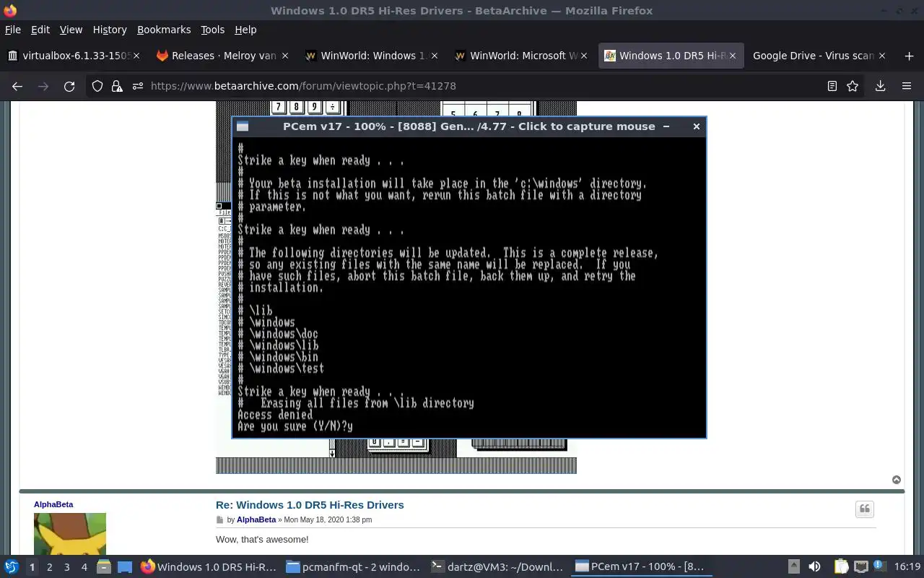Open the Firefox hamburger menu
This screenshot has width=924, height=578.
click(907, 86)
